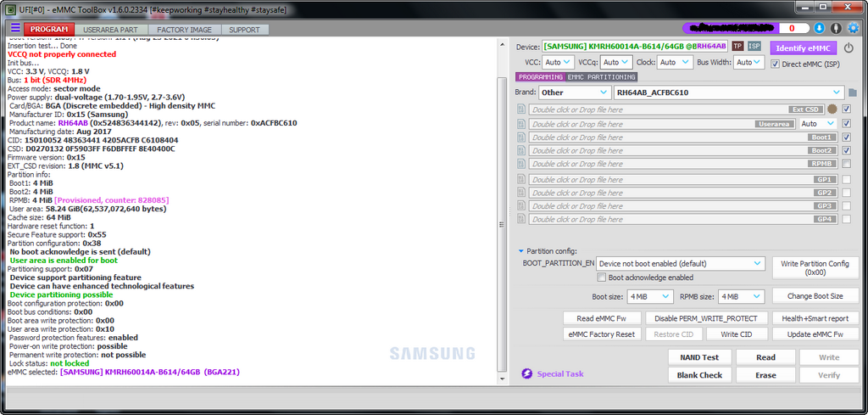868x415 pixels.
Task: Click the file icon on GP1 row
Action: tap(520, 180)
